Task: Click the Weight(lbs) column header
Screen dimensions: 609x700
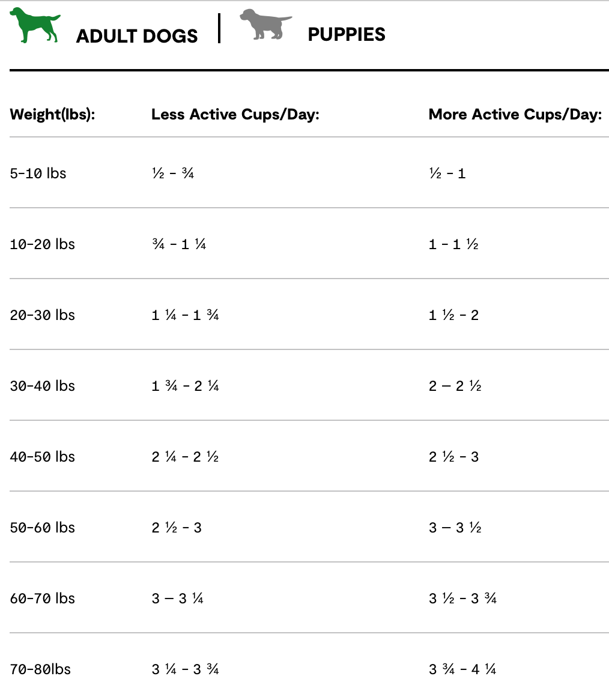Action: pos(53,115)
